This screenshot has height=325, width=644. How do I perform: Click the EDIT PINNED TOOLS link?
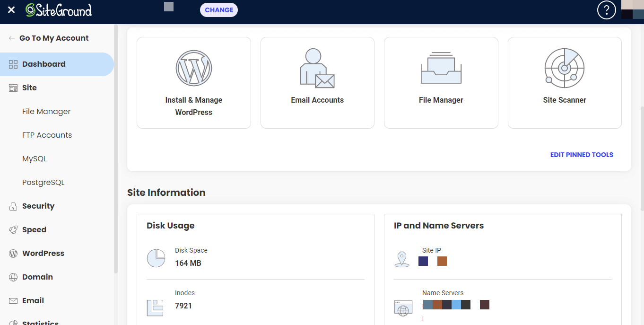[x=582, y=155]
